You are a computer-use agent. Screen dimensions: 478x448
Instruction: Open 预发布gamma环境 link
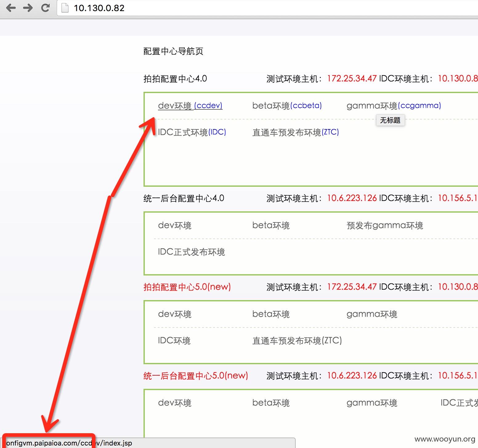(x=385, y=225)
